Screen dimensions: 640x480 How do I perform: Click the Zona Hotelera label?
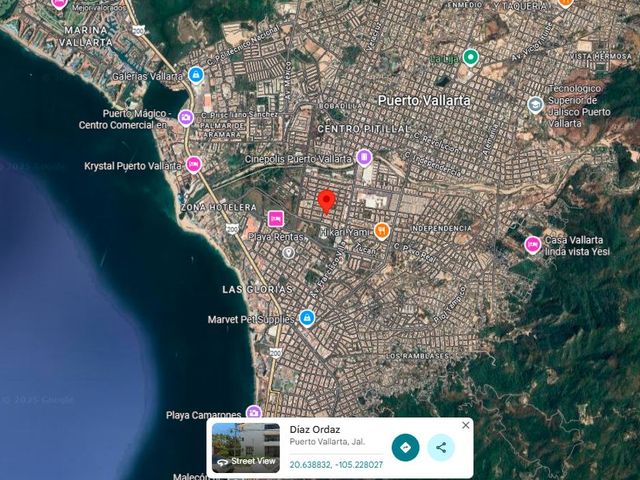(x=218, y=207)
